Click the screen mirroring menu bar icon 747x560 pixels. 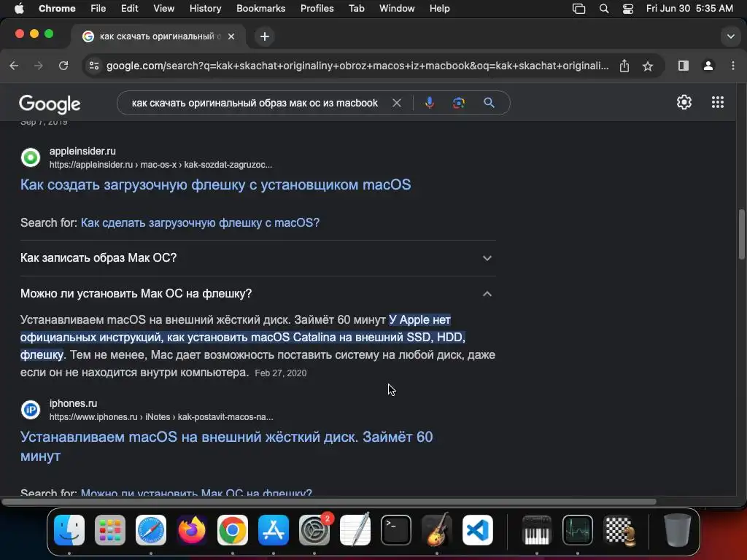578,9
